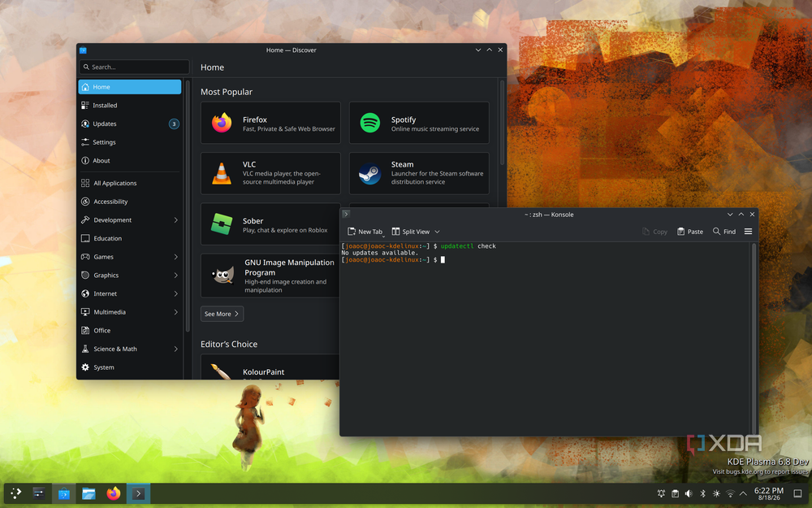Open the Home page in Discover sidebar
The width and height of the screenshot is (812, 508).
(129, 87)
